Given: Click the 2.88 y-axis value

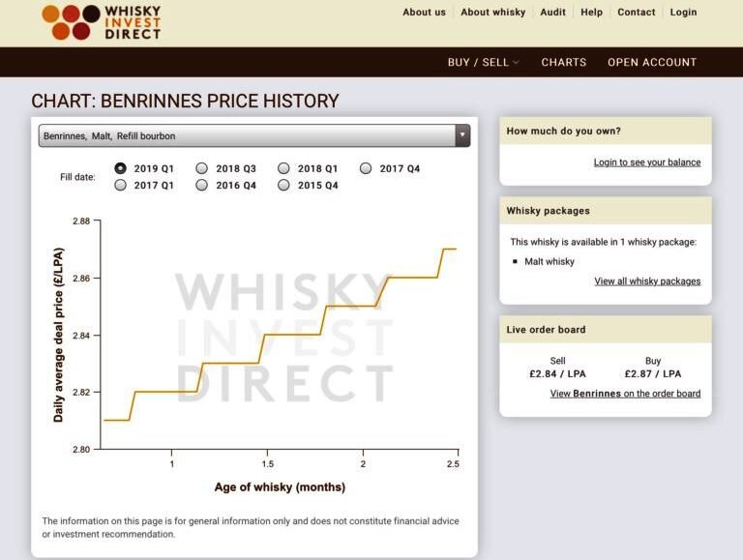Looking at the screenshot, I should [81, 221].
